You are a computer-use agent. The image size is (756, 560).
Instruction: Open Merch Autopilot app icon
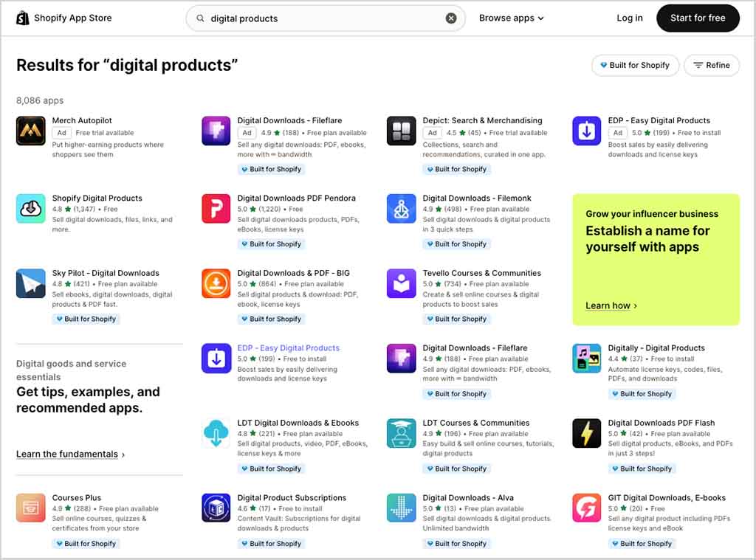point(31,131)
